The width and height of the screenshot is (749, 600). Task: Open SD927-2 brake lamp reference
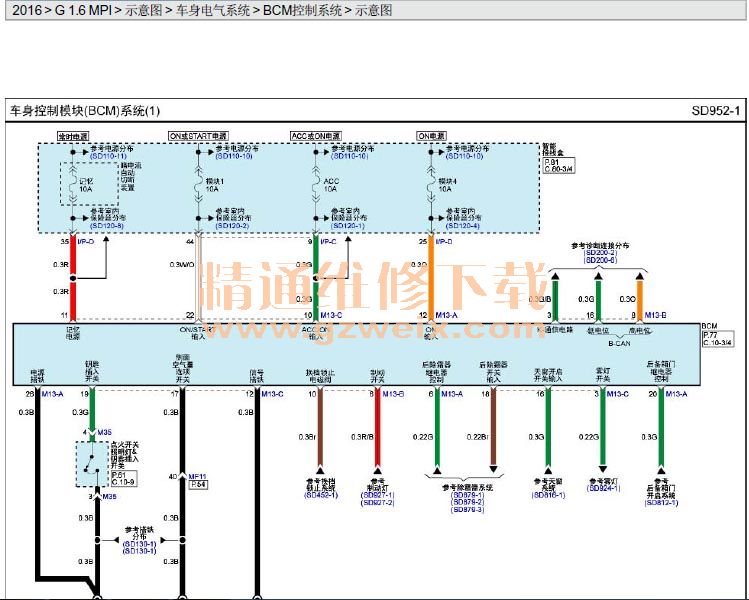[x=377, y=503]
